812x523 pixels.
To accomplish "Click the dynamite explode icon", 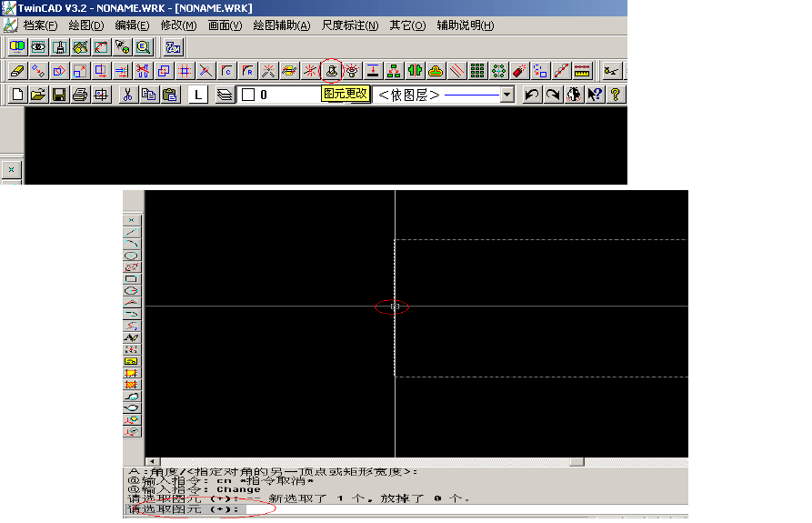I will tap(519, 70).
